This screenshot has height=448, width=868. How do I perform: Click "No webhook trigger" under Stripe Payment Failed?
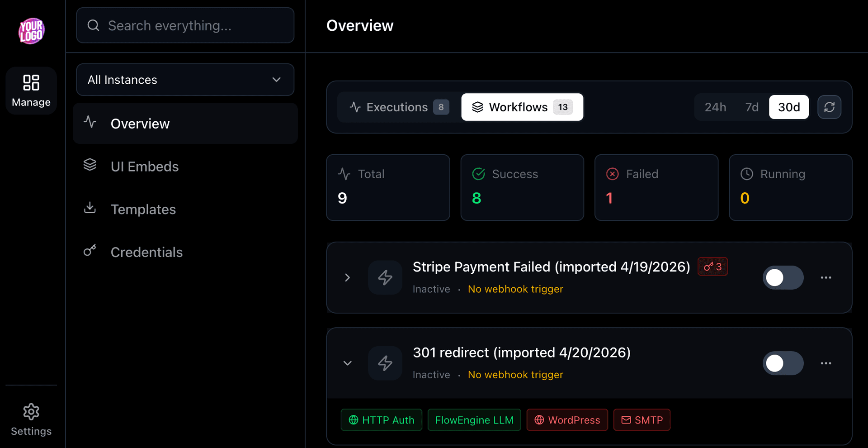coord(515,289)
